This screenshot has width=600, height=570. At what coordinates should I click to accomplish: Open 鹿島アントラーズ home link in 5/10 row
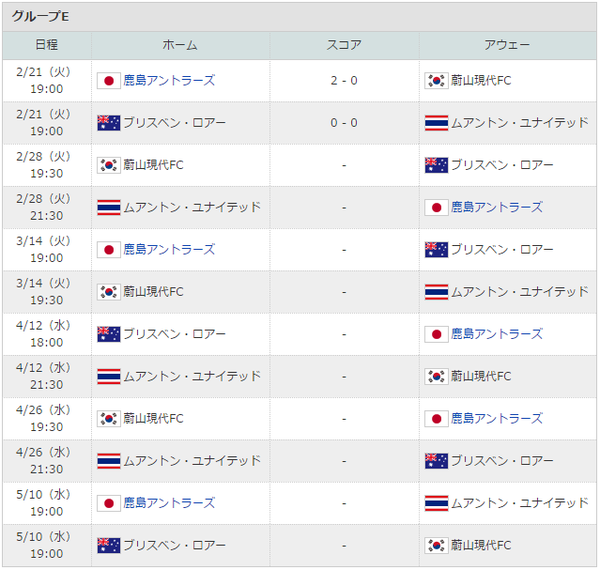coord(169,503)
